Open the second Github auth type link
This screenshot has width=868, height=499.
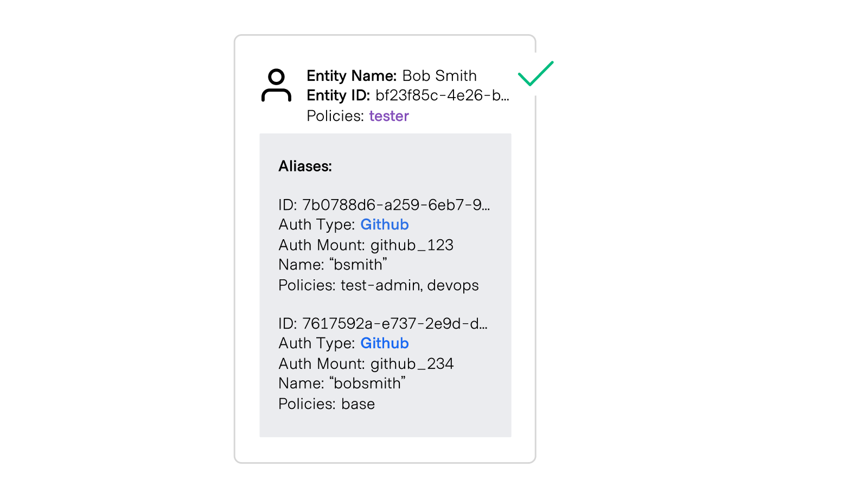click(x=384, y=343)
